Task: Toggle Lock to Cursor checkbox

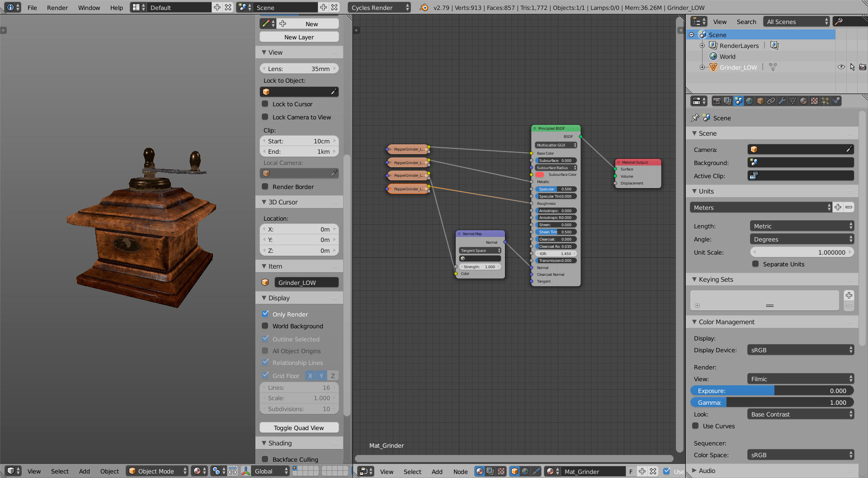Action: click(x=265, y=104)
